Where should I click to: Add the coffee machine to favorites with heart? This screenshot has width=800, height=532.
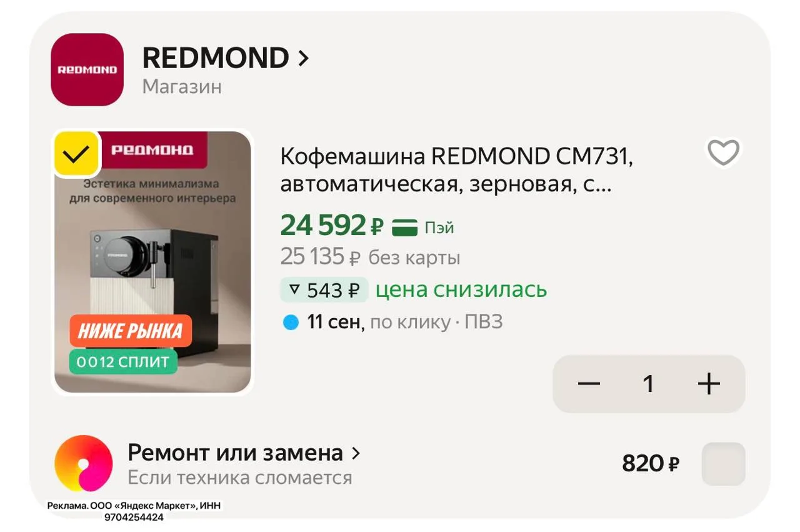(723, 152)
